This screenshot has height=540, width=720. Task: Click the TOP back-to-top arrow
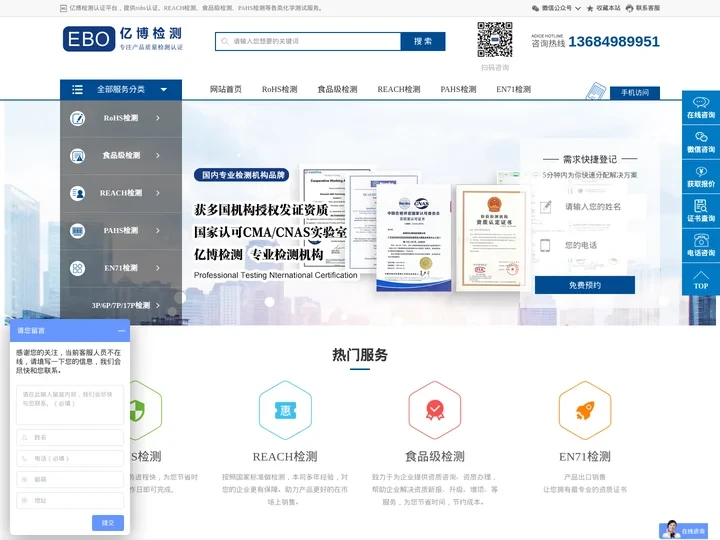pyautogui.click(x=701, y=275)
